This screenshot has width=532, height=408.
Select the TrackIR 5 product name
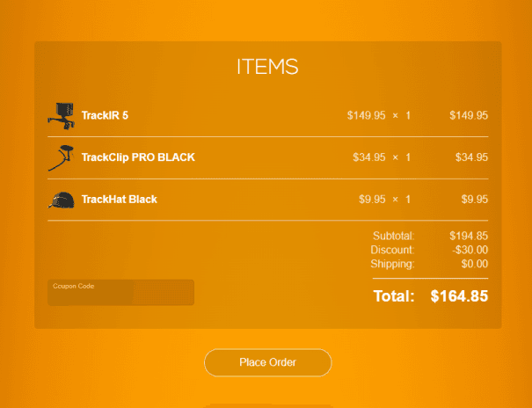coord(105,115)
